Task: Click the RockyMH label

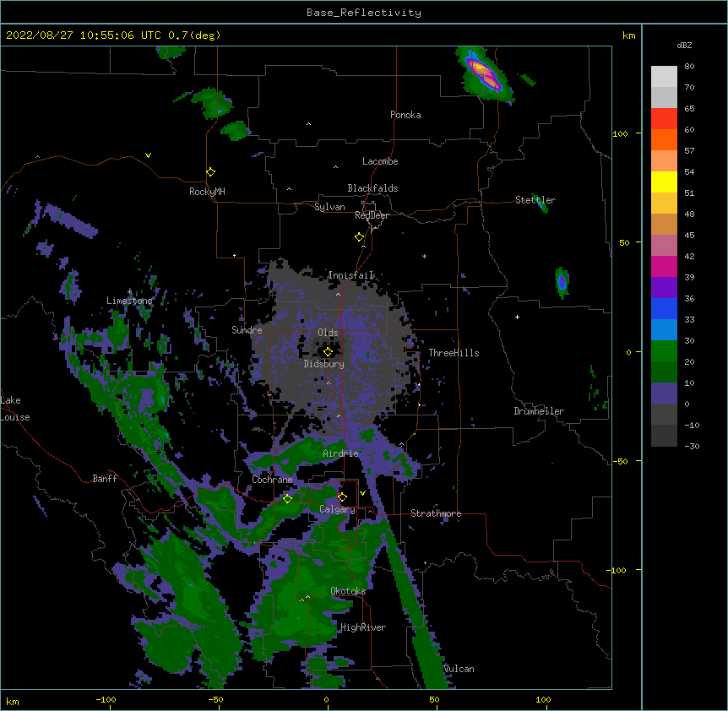Action: pyautogui.click(x=207, y=192)
